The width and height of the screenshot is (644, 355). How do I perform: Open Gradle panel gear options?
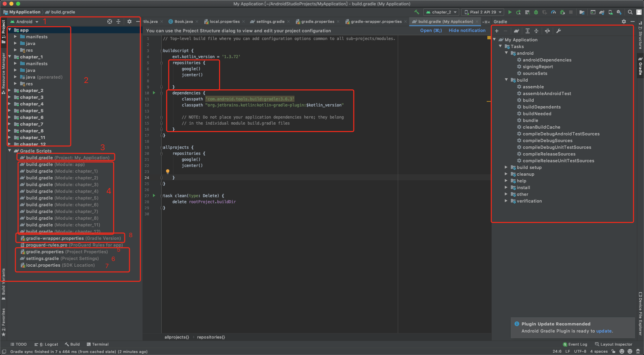point(624,21)
